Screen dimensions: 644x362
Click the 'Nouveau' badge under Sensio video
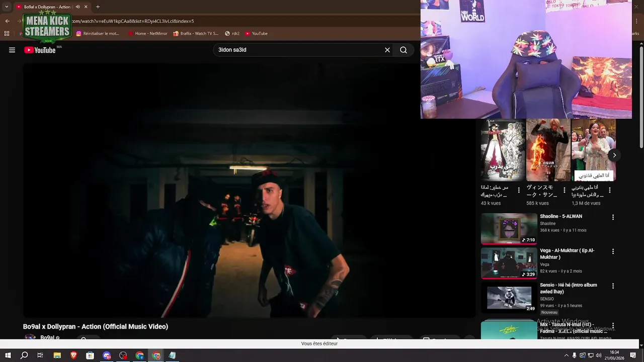pos(549,312)
